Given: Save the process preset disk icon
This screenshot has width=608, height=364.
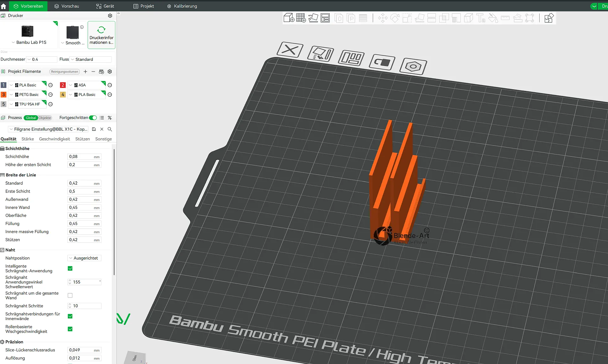Looking at the screenshot, I should [94, 129].
